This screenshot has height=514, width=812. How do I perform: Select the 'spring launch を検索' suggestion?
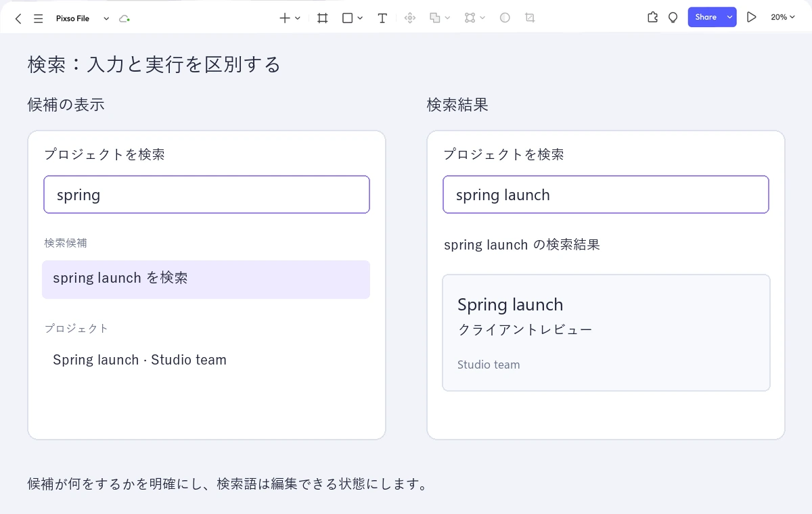pos(206,279)
